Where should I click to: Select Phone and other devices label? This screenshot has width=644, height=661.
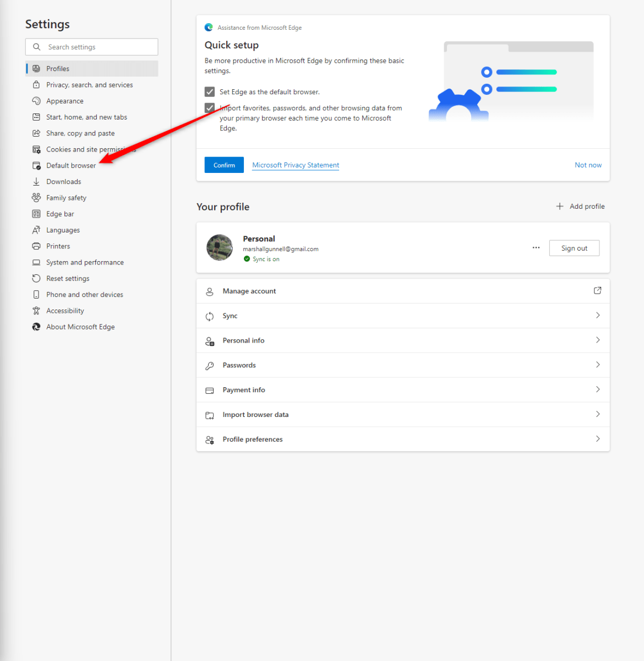tap(85, 295)
